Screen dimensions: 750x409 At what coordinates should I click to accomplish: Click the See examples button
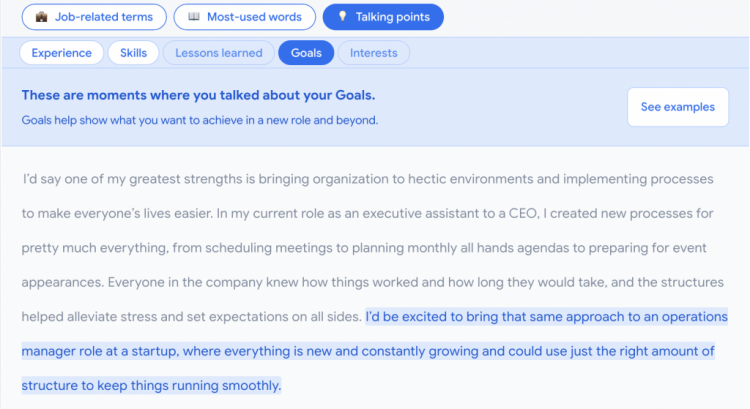pos(678,107)
